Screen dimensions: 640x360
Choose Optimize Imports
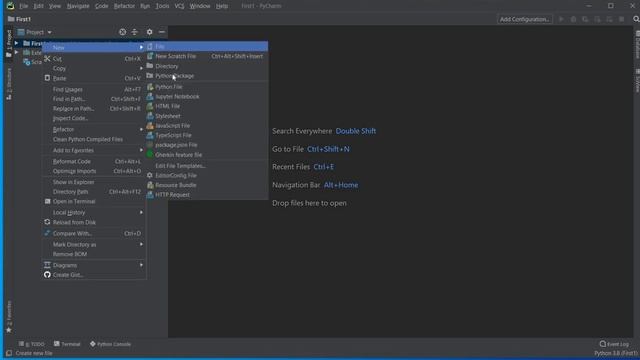(x=94, y=171)
